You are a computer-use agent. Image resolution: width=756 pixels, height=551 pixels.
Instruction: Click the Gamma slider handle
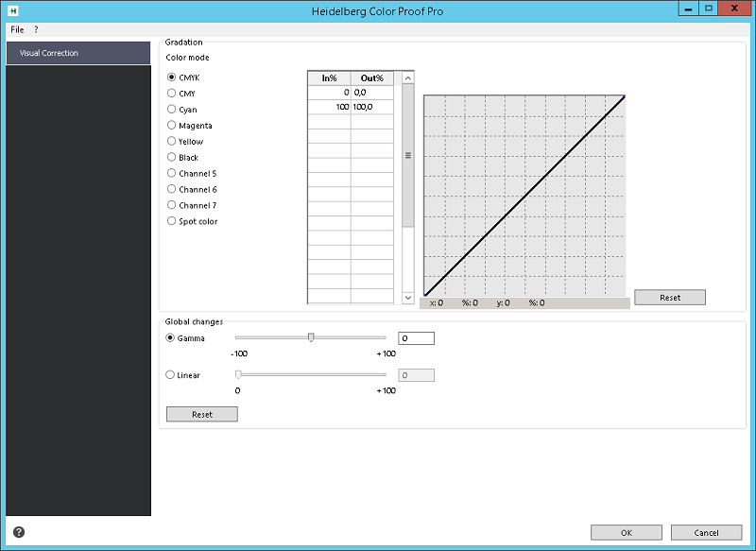(x=311, y=337)
